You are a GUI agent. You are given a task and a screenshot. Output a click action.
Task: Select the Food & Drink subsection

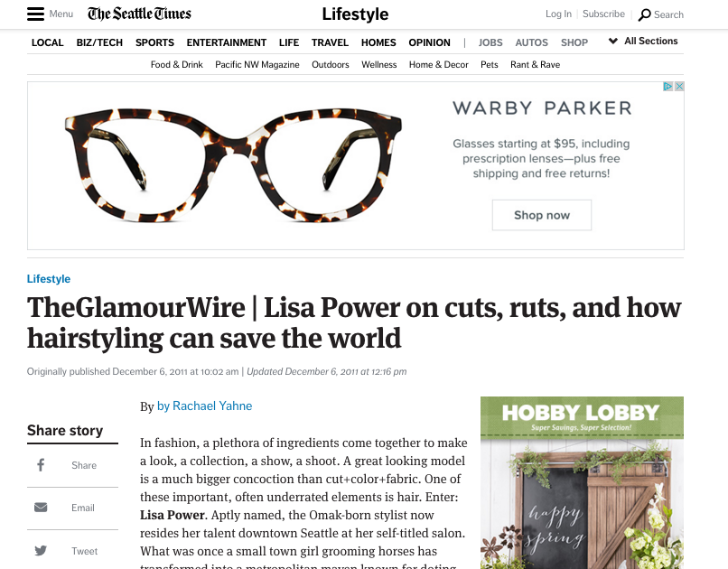point(176,64)
